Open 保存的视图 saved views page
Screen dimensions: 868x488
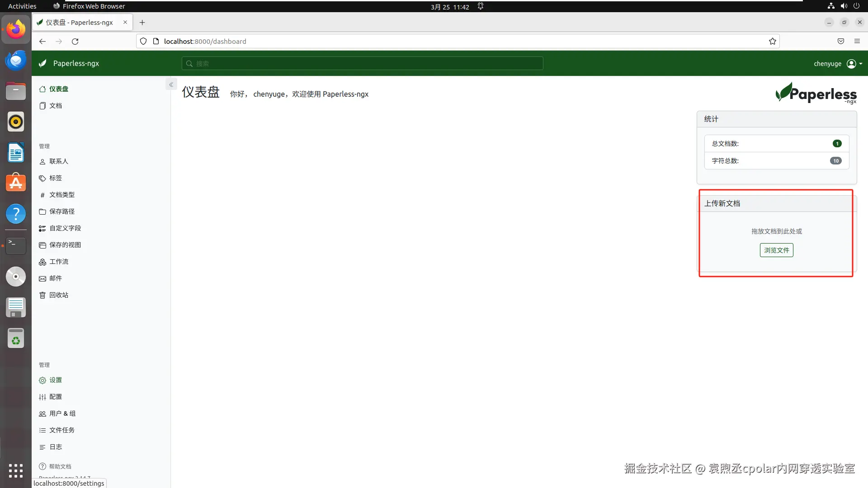[x=60, y=245]
